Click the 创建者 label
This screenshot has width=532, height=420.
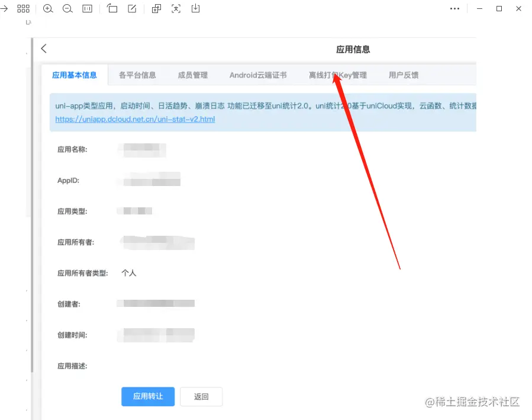[69, 304]
